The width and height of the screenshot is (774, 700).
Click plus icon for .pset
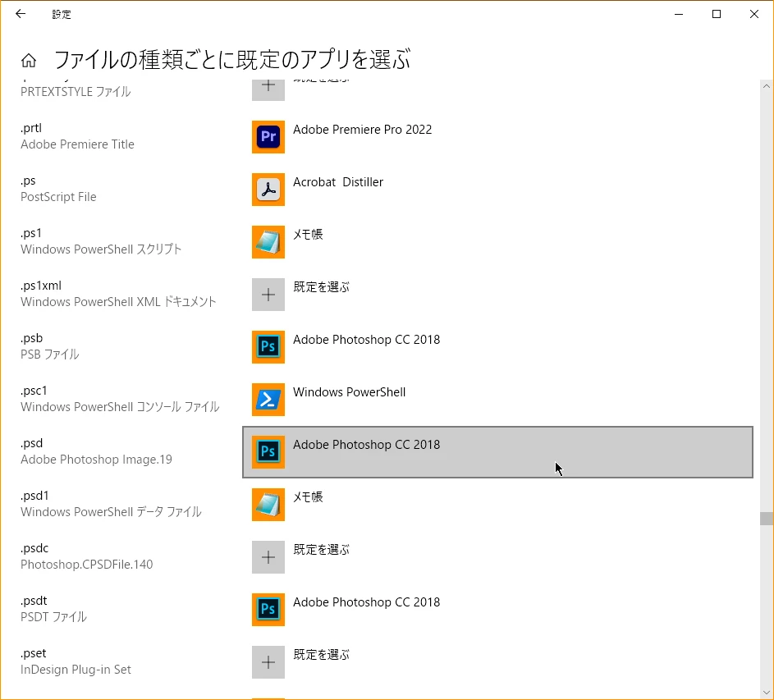[268, 662]
